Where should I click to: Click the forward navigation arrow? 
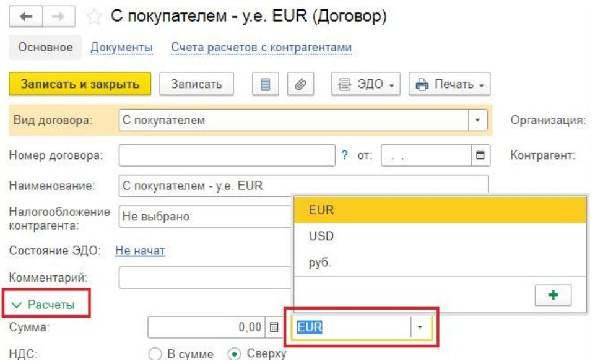[x=57, y=17]
